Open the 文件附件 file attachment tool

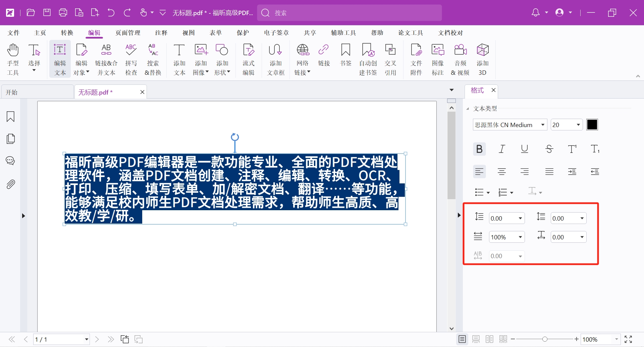[416, 59]
